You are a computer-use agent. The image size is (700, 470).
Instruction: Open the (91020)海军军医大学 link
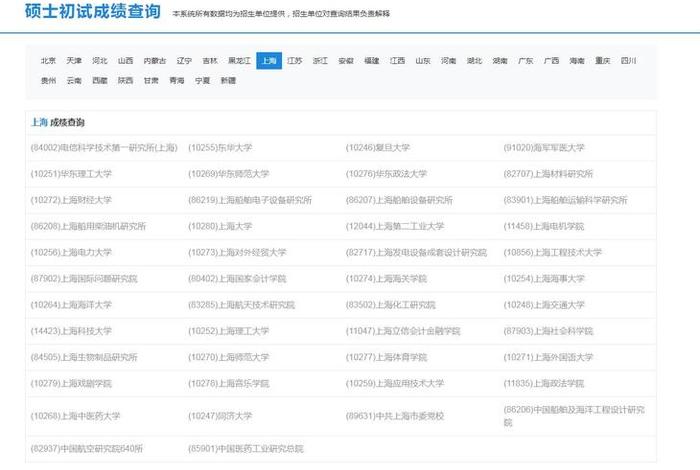(x=544, y=148)
